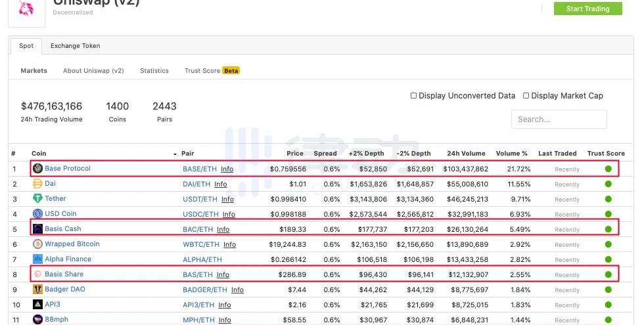644x325 pixels.
Task: Click Basis Share row trust score dot
Action: pyautogui.click(x=609, y=274)
